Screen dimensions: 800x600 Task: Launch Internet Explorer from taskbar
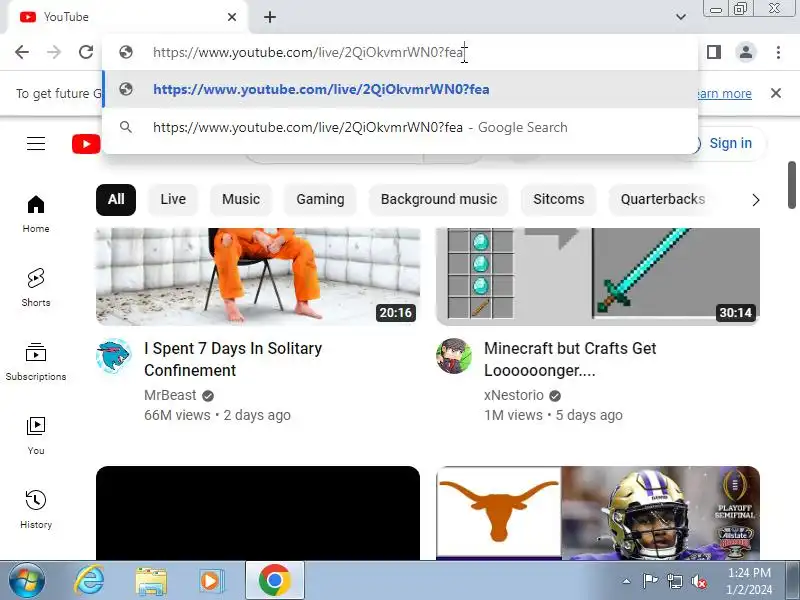pyautogui.click(x=89, y=581)
